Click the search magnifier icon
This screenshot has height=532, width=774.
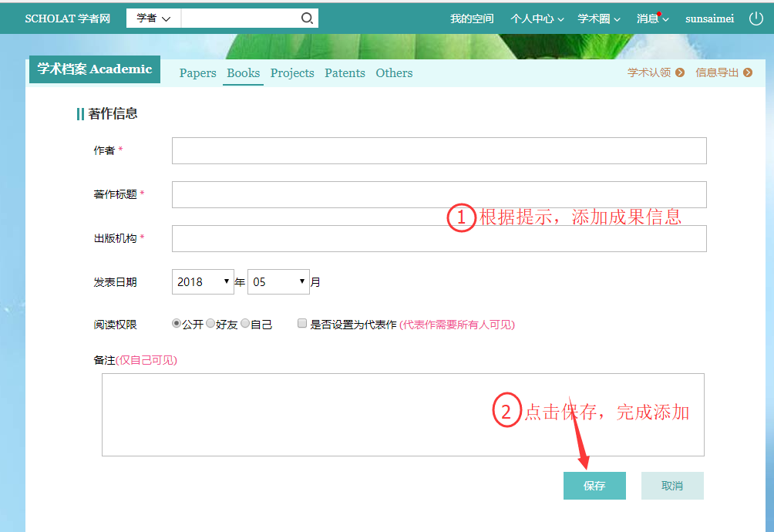[x=307, y=19]
